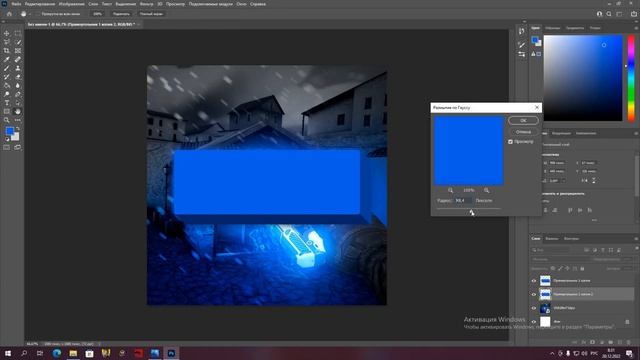Go to Photoshop Home screen
The image size is (640, 360).
(x=9, y=14)
